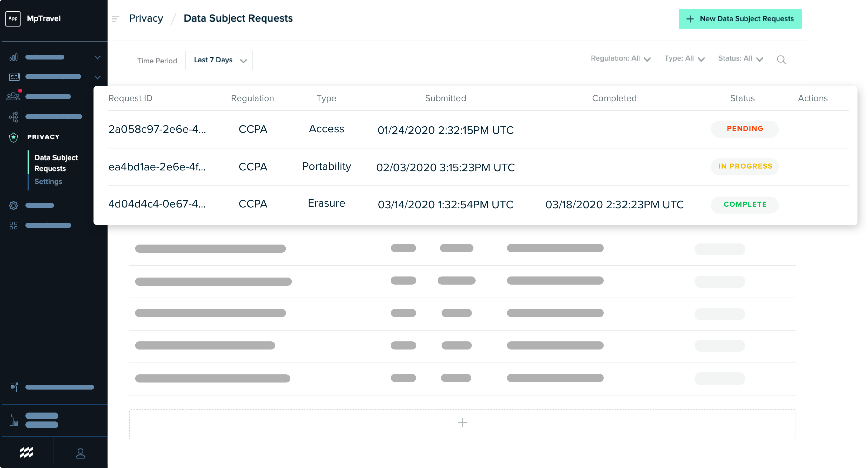Click the IN PROGRESS status badge
Image resolution: width=868 pixels, height=468 pixels.
[745, 166]
